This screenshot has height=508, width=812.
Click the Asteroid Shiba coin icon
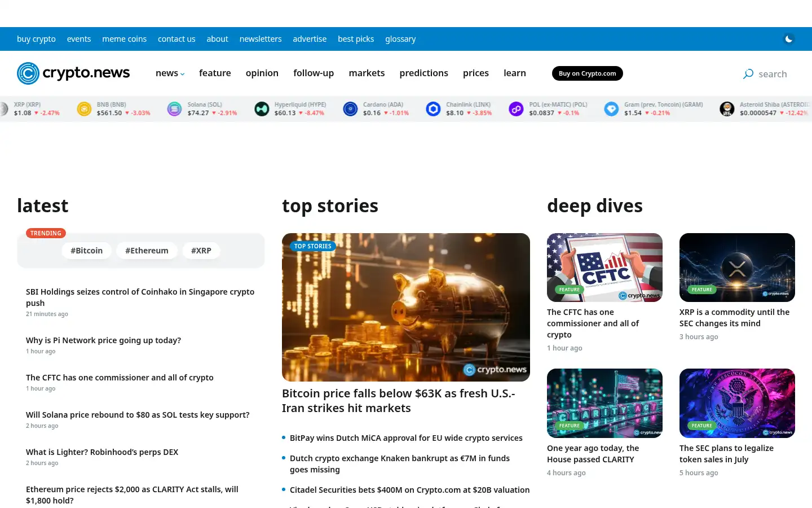pyautogui.click(x=727, y=109)
